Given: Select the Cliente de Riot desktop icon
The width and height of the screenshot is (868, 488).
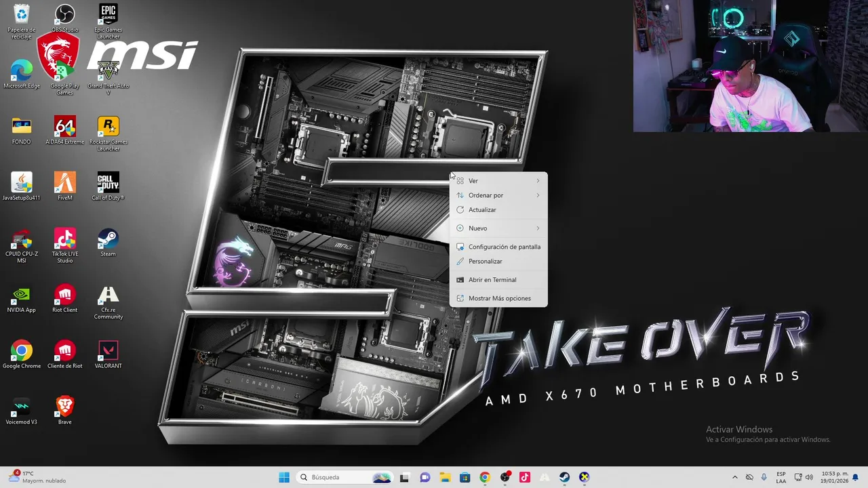Looking at the screenshot, I should [x=64, y=354].
